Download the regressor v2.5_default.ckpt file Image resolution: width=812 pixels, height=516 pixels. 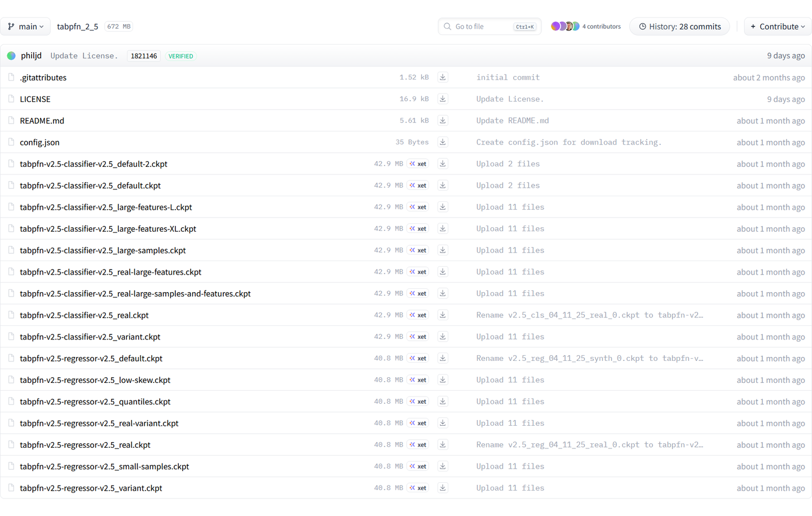point(443,358)
